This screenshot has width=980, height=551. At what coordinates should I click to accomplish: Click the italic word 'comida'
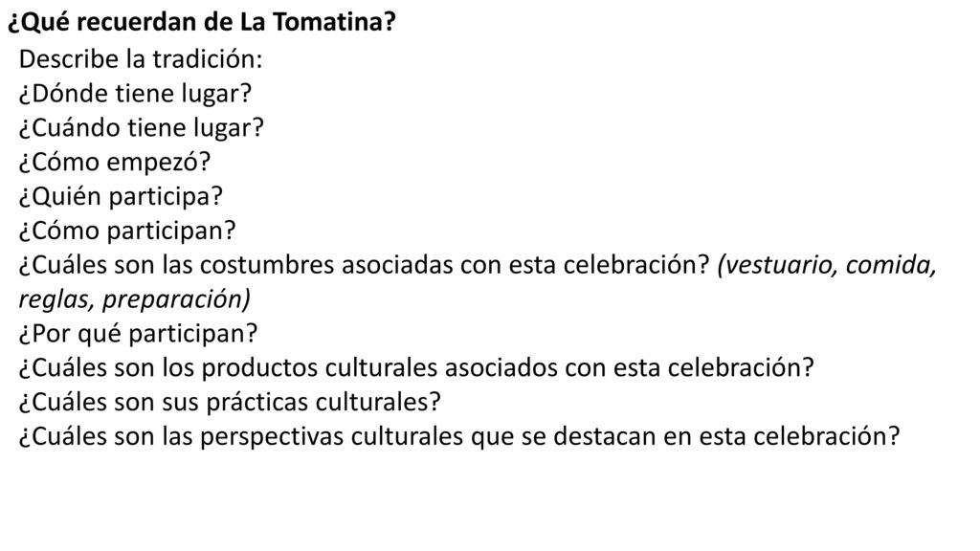pos(891,266)
